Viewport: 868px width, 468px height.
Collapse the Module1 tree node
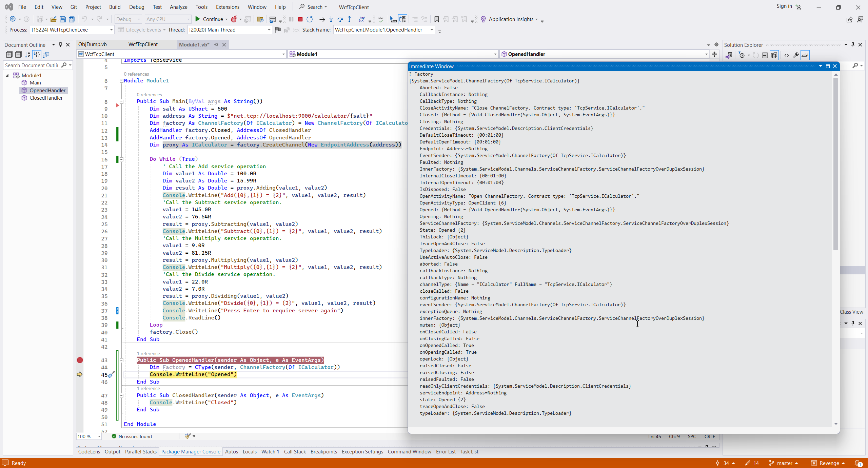pyautogui.click(x=7, y=75)
